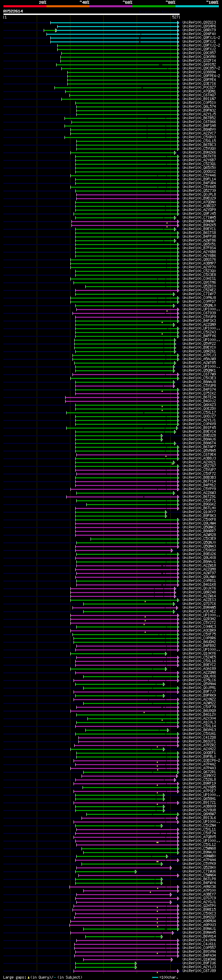Select label UniRef100_Q2R3H2

point(199,619)
